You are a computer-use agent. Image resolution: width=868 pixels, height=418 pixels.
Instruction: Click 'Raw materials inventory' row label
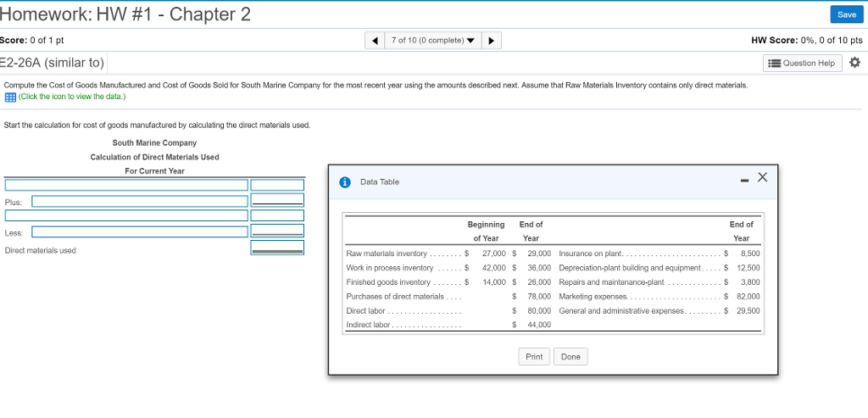(x=387, y=254)
